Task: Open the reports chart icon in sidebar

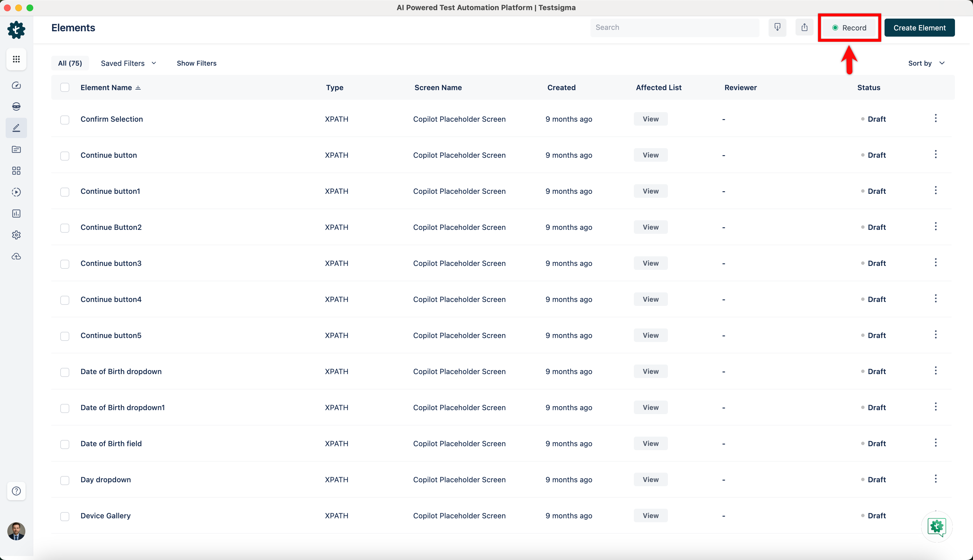Action: point(16,214)
